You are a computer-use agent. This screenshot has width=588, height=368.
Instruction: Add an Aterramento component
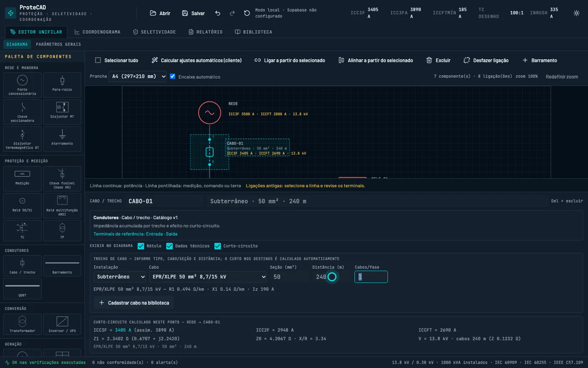pos(62,139)
